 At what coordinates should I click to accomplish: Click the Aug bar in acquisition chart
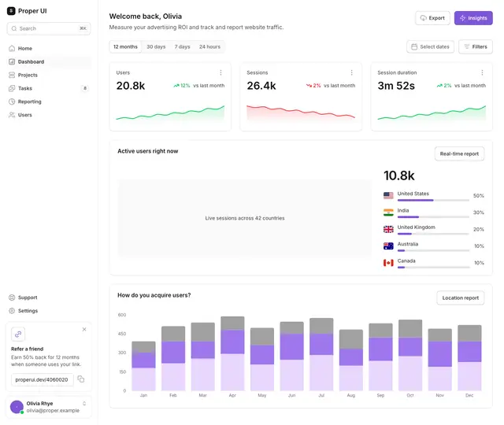[x=351, y=360]
